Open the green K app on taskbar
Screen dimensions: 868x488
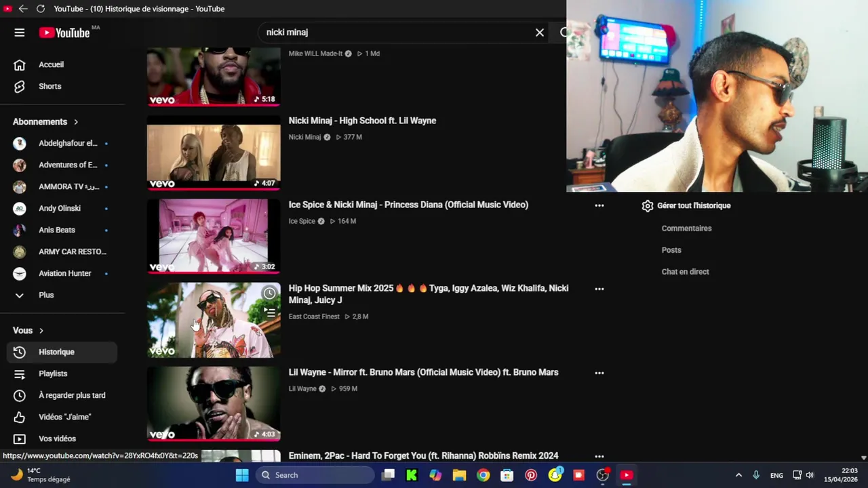point(412,475)
